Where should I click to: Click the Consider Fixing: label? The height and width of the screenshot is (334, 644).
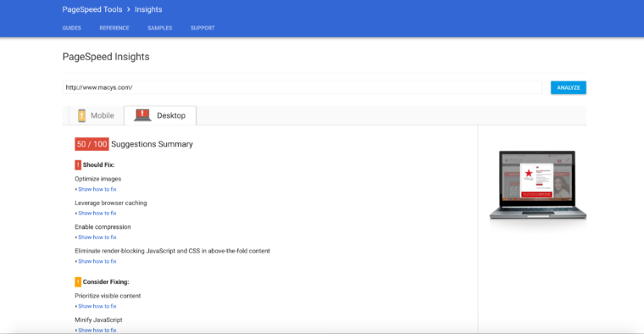coord(106,281)
